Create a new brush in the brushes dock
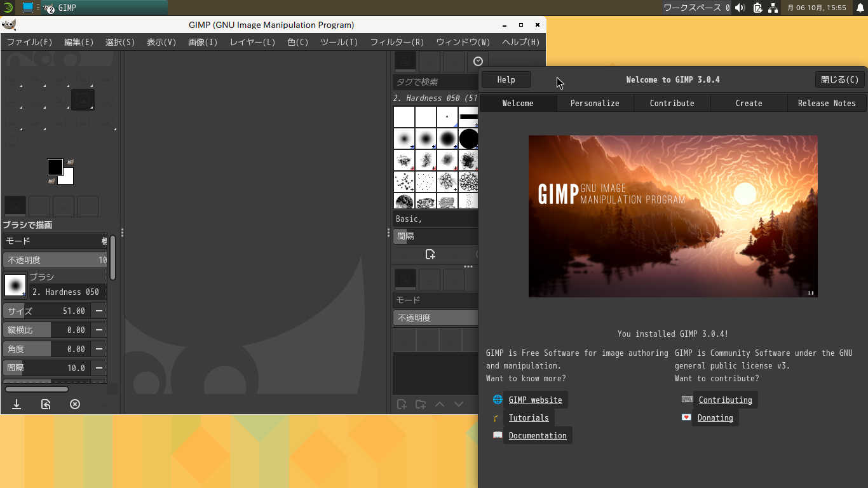This screenshot has height=488, width=868. click(x=430, y=255)
